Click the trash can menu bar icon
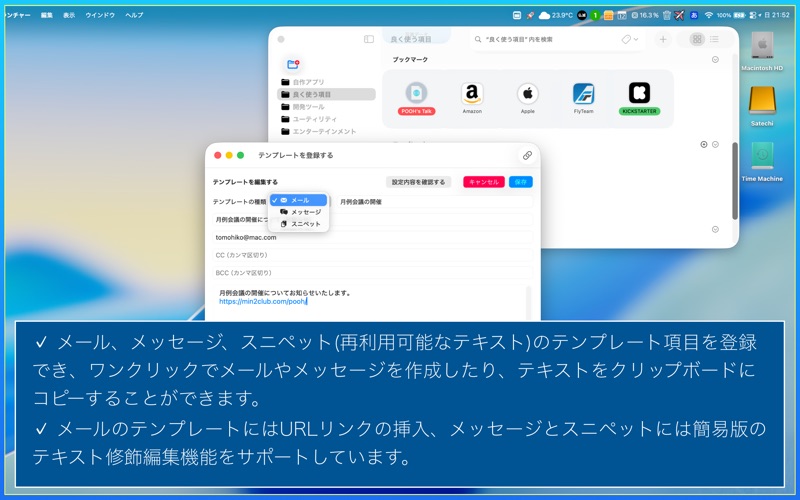Viewport: 800px width, 500px height. coord(666,15)
